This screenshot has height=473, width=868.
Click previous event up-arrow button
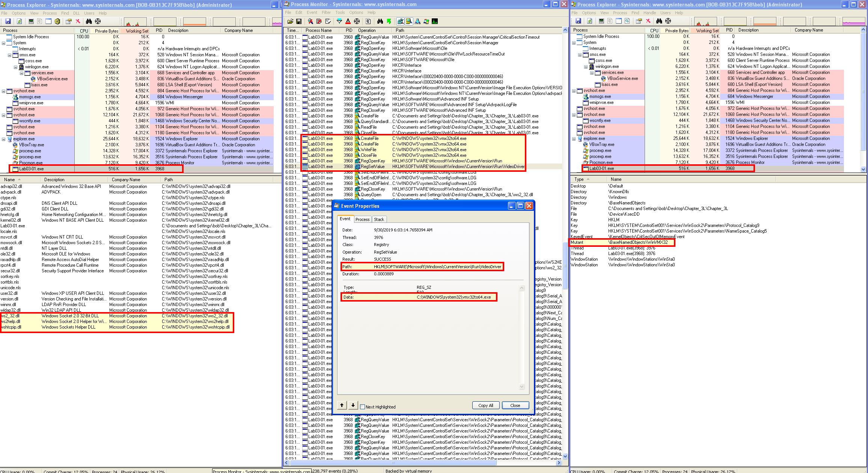pos(342,405)
